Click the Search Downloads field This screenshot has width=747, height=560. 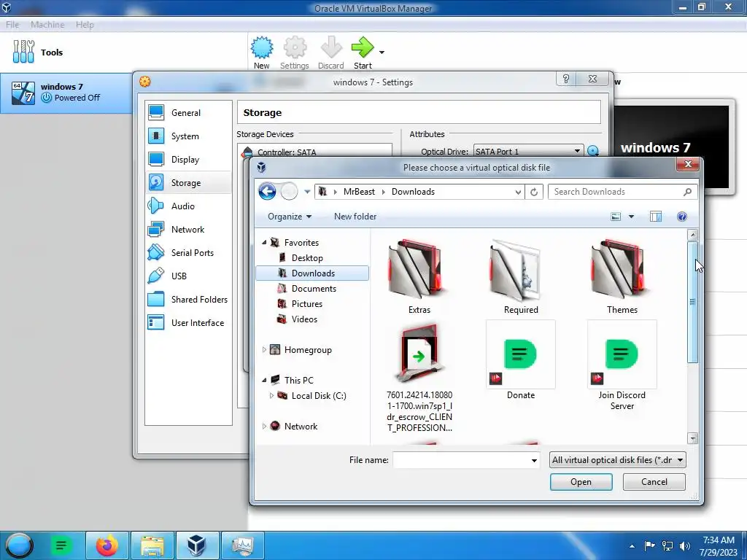pyautogui.click(x=623, y=192)
